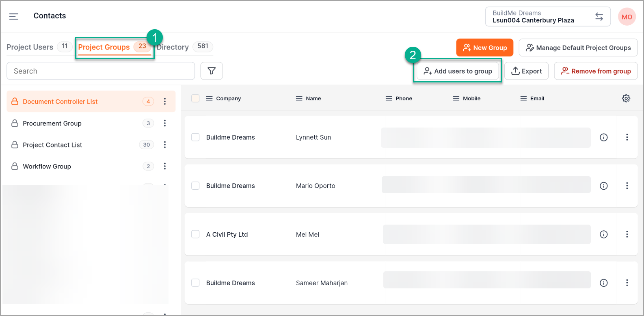Screen dimensions: 644x316
Task: Click the filter funnel icon
Action: [x=212, y=71]
